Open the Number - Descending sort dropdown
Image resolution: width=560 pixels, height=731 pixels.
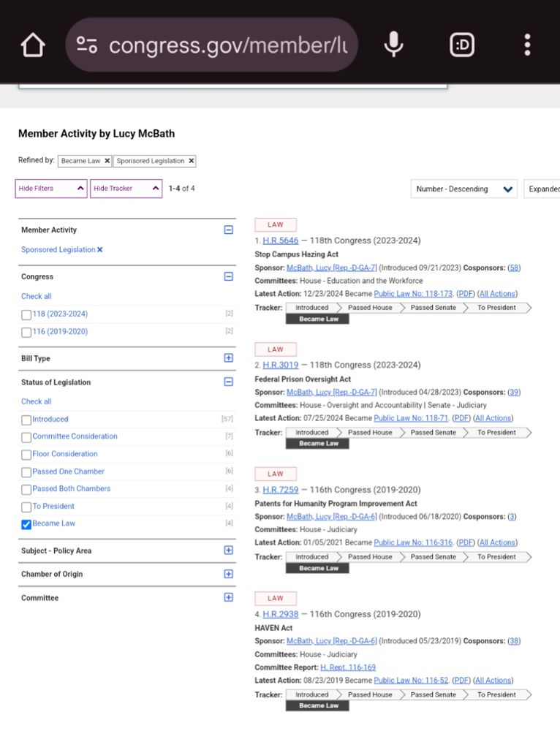(x=464, y=189)
